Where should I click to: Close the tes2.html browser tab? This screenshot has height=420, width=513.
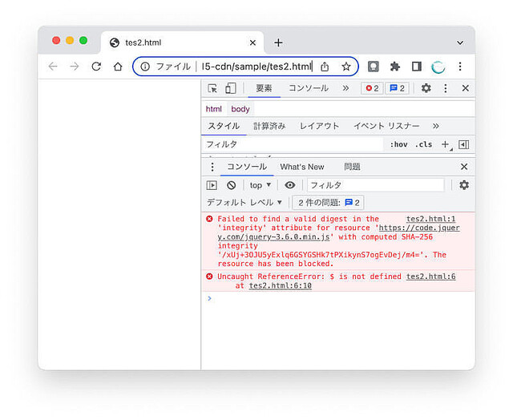[x=252, y=42]
